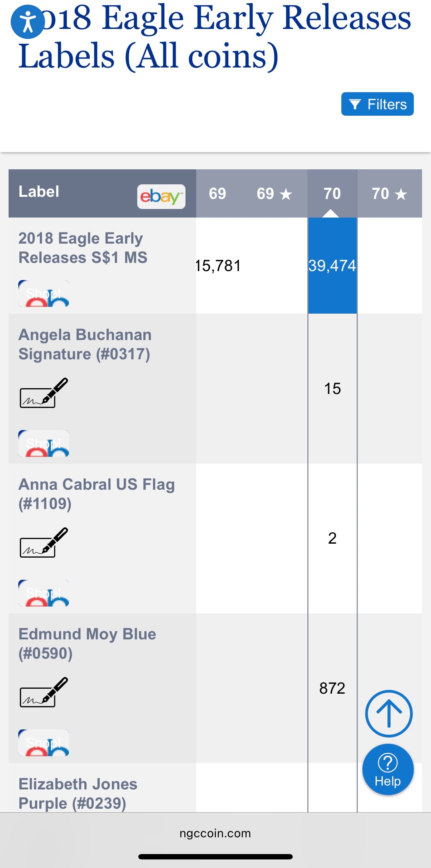
Task: Click eBay Shop icon under Edmund Moy
Action: (x=44, y=743)
